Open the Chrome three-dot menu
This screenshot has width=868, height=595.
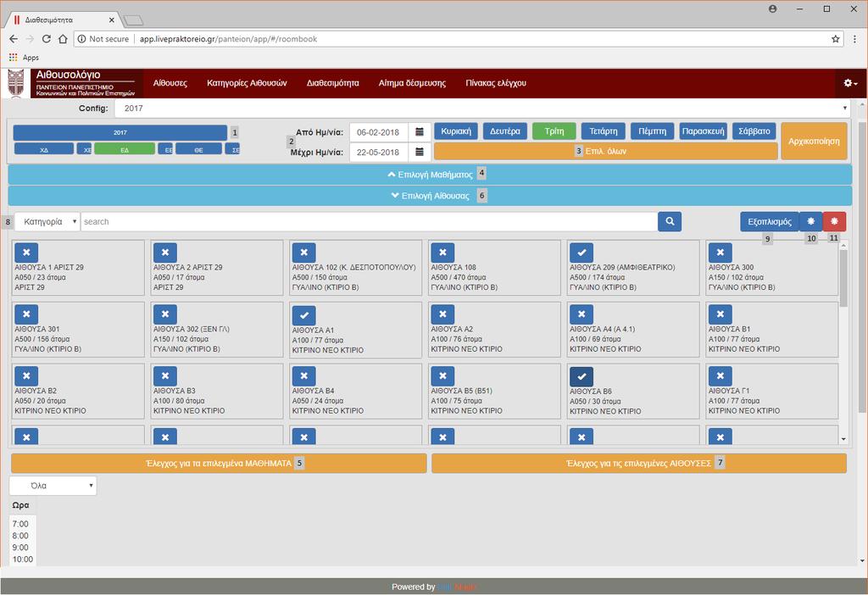point(854,39)
